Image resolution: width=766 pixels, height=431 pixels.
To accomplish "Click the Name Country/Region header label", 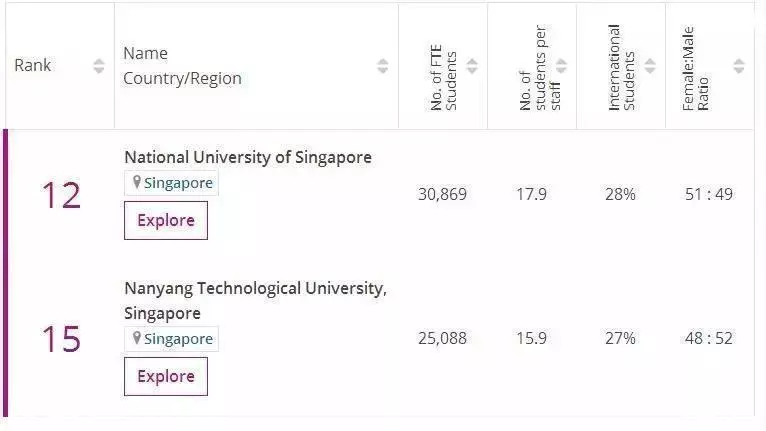I will 182,65.
